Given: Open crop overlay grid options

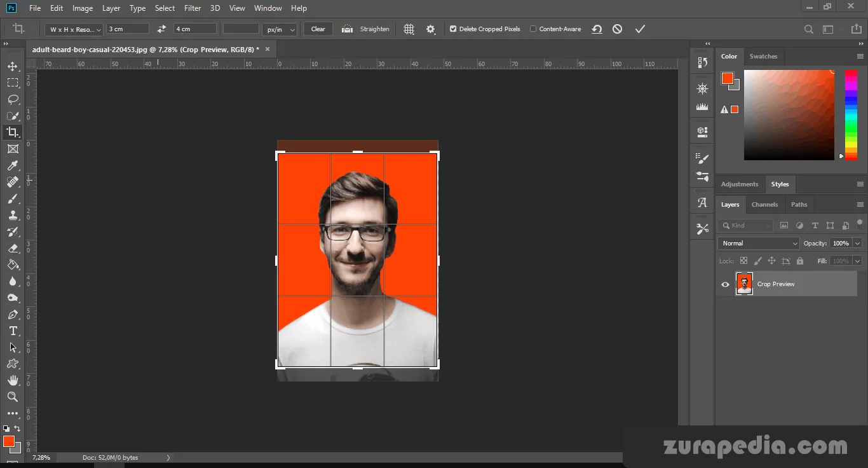Looking at the screenshot, I should coord(409,29).
